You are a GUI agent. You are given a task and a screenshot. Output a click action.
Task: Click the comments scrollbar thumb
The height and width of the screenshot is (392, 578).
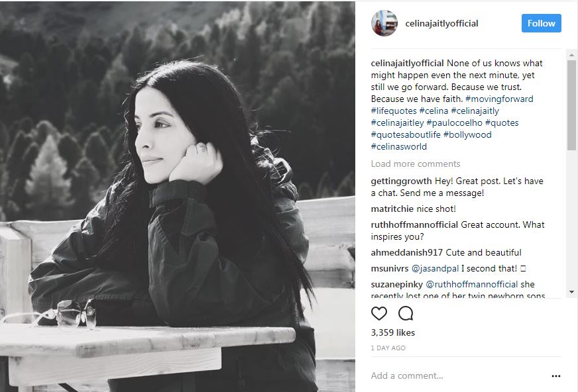point(571,105)
